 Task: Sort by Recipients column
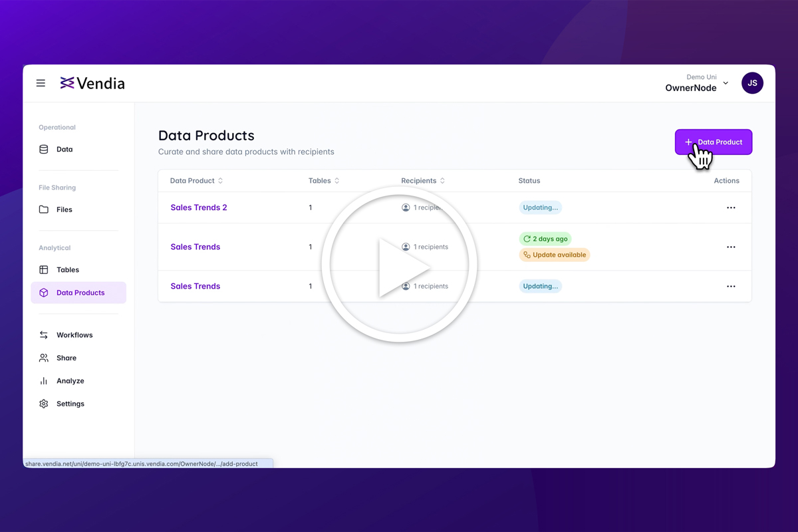(424, 181)
